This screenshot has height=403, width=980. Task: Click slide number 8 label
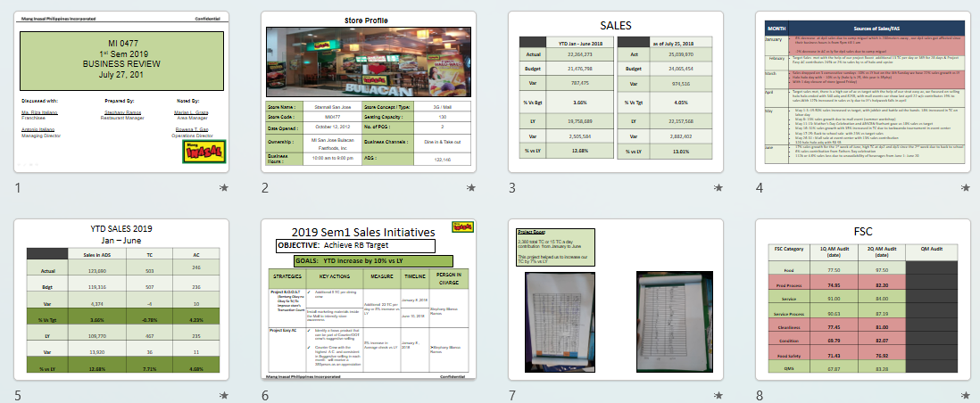point(760,395)
